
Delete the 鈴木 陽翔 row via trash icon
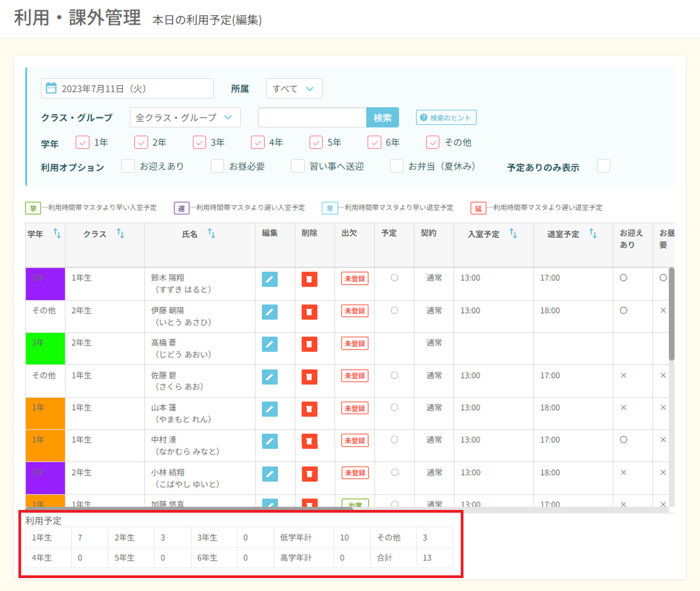point(309,279)
